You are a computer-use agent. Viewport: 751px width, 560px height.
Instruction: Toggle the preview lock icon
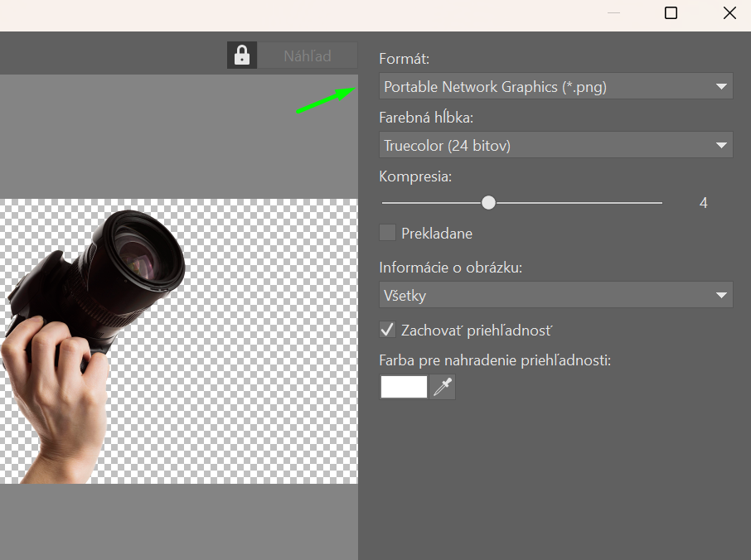click(242, 56)
